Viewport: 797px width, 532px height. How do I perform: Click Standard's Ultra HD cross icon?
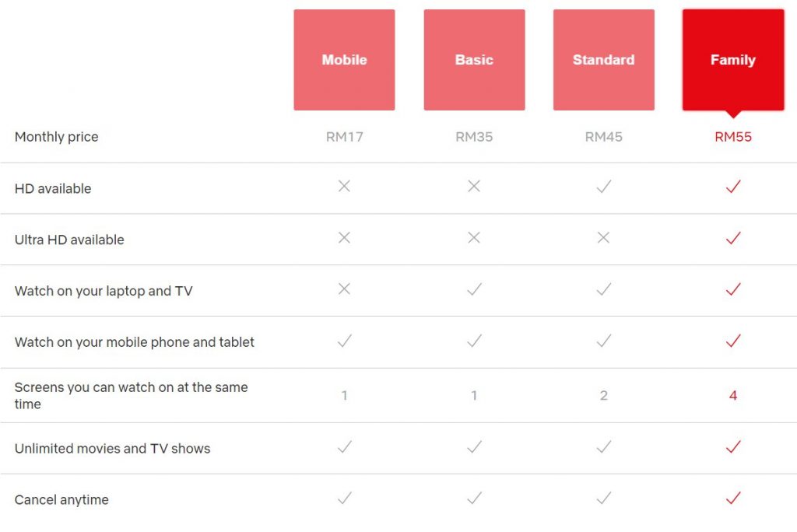click(x=603, y=237)
